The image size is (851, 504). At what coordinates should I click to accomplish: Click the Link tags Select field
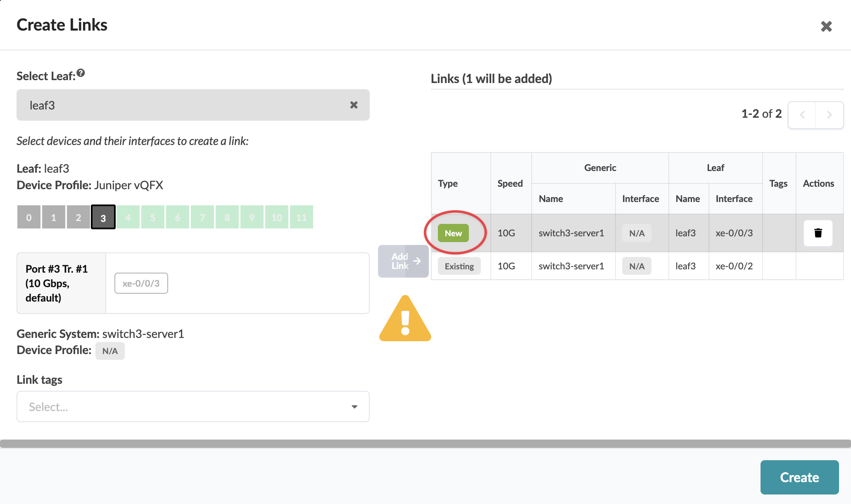[x=182, y=407]
